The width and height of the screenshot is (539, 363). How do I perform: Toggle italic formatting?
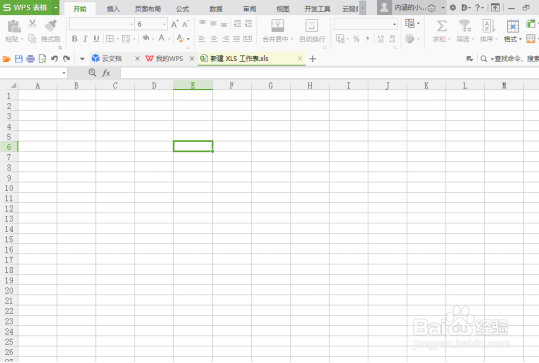85,38
